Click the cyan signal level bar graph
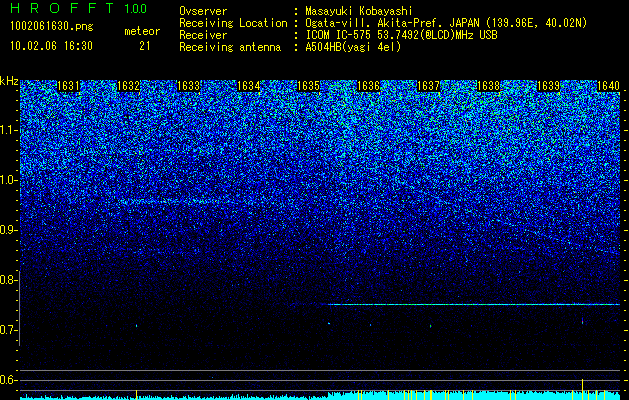The width and height of the screenshot is (629, 400). tap(320, 395)
